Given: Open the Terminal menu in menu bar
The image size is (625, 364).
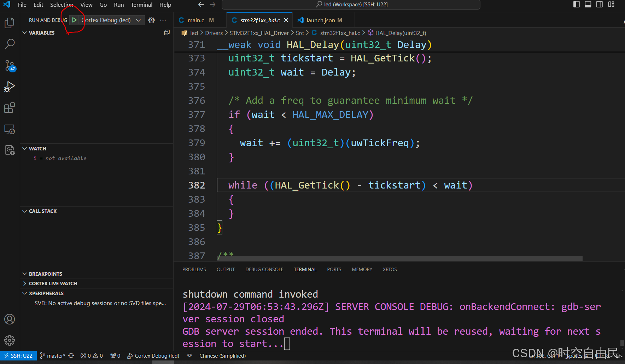Looking at the screenshot, I should click(141, 5).
